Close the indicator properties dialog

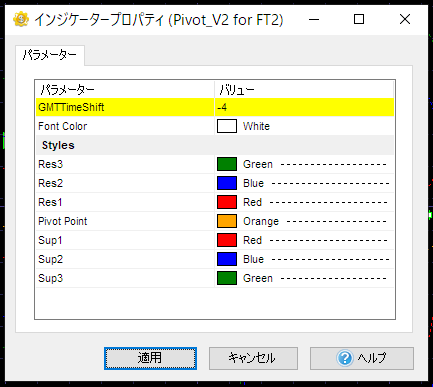pos(405,19)
